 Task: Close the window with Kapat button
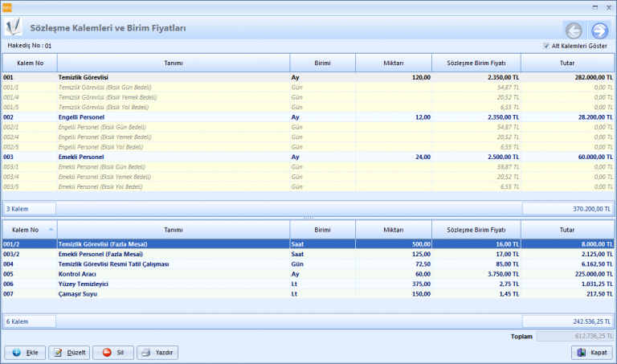[x=591, y=353]
